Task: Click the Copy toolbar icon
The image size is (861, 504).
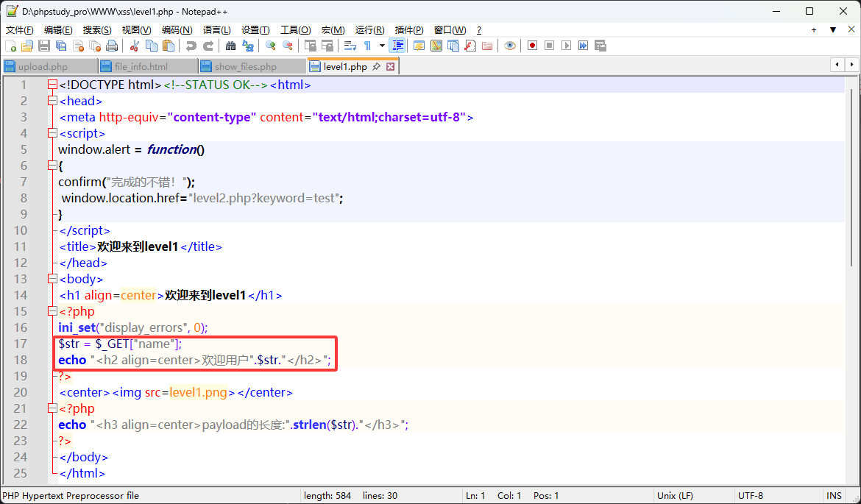Action: coord(151,46)
